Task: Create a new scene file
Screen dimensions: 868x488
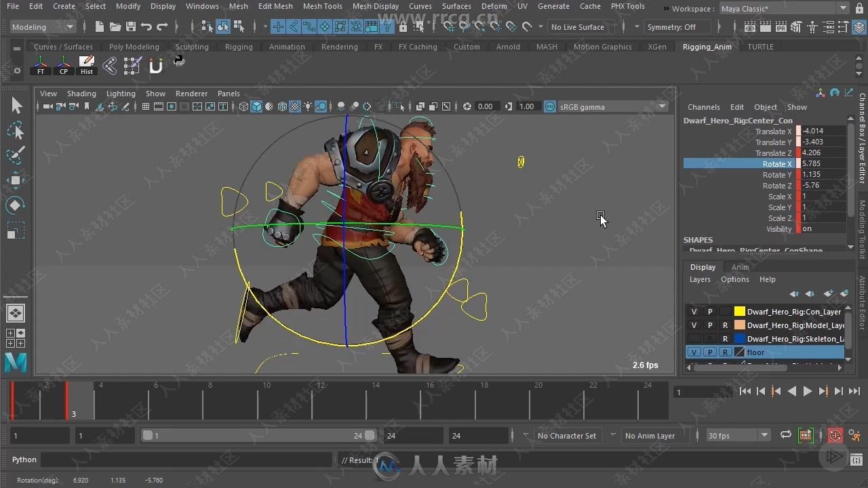Action: click(x=100, y=27)
